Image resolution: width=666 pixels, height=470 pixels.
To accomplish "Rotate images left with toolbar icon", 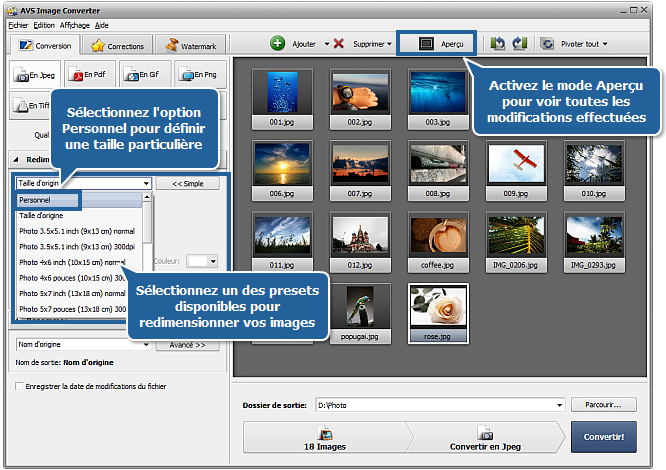I will [x=498, y=44].
